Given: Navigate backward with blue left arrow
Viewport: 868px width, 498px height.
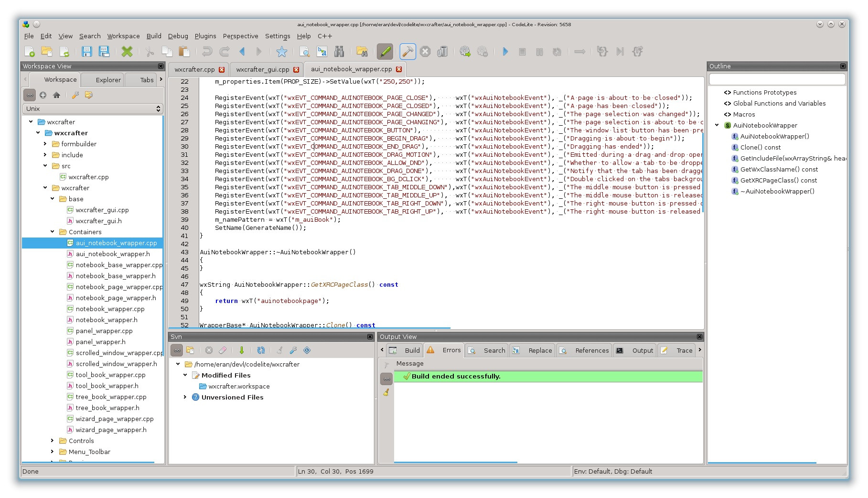Looking at the screenshot, I should (242, 52).
